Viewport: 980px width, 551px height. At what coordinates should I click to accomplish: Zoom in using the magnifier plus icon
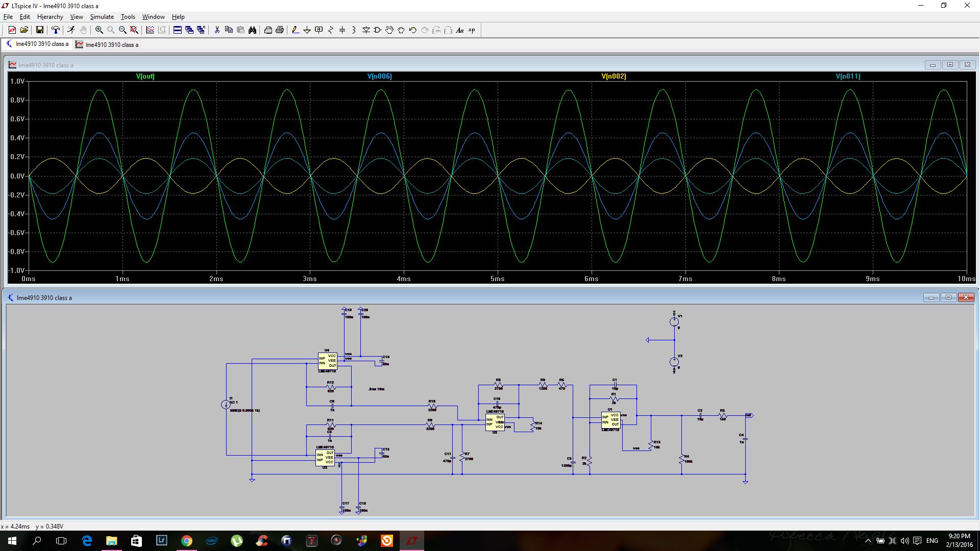[99, 30]
